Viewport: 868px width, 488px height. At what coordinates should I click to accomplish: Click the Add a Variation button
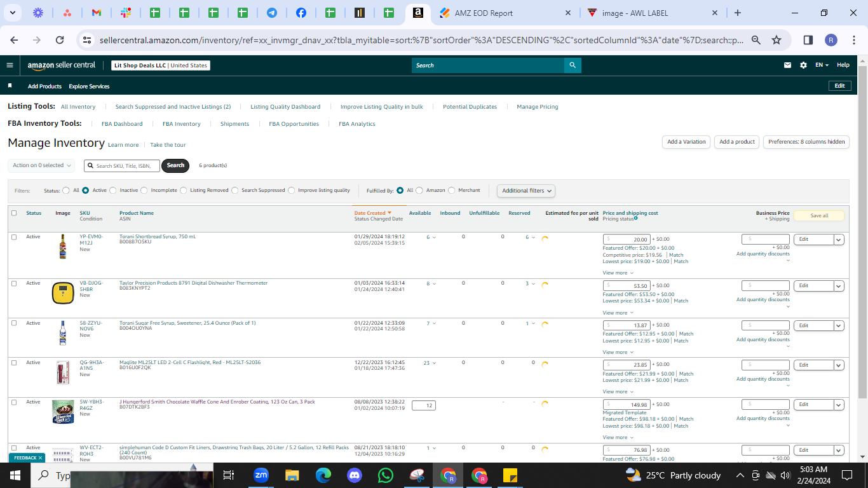686,142
